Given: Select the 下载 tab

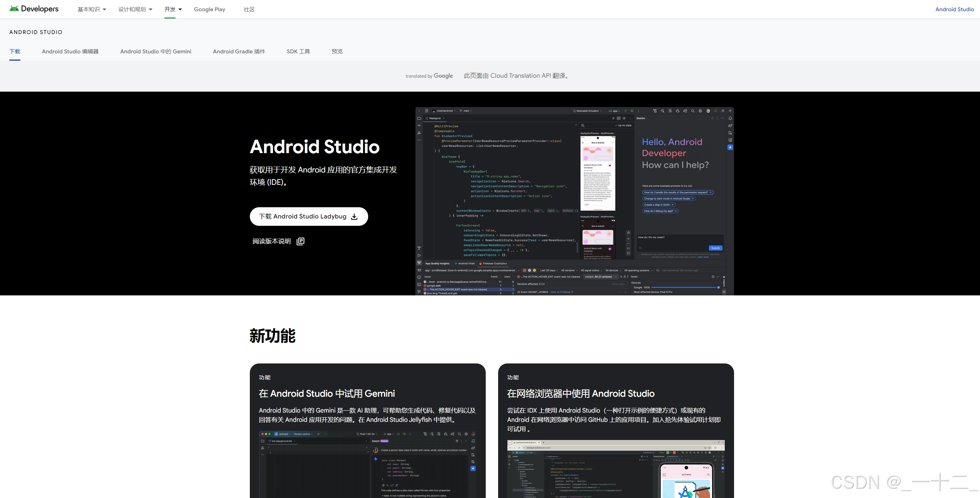Looking at the screenshot, I should 15,51.
